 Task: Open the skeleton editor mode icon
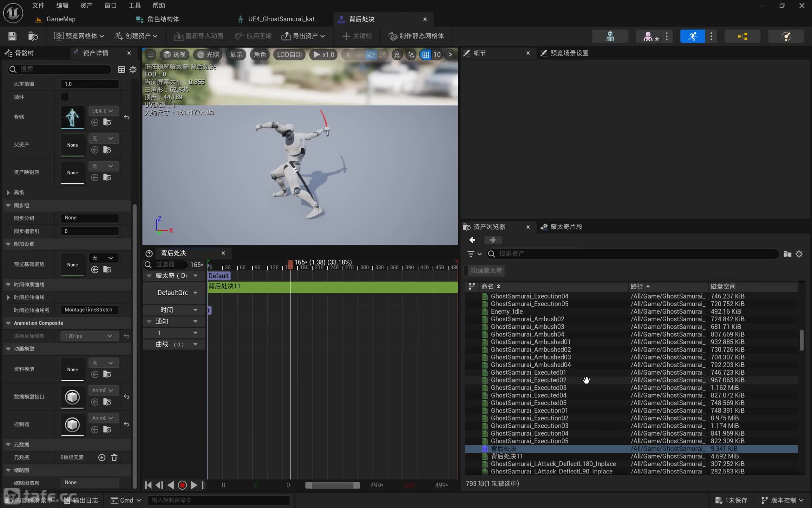click(610, 36)
